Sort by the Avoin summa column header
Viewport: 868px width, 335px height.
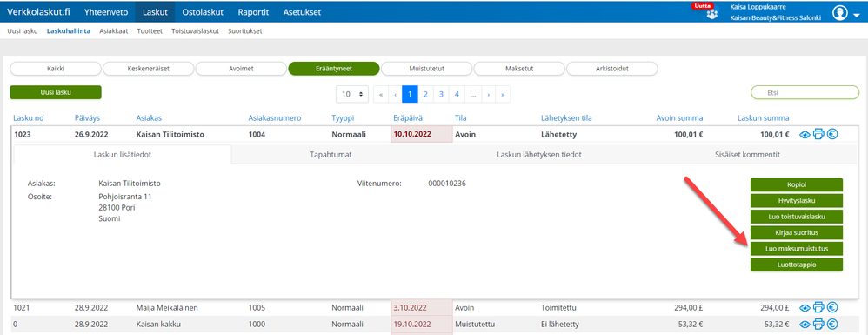coord(680,118)
